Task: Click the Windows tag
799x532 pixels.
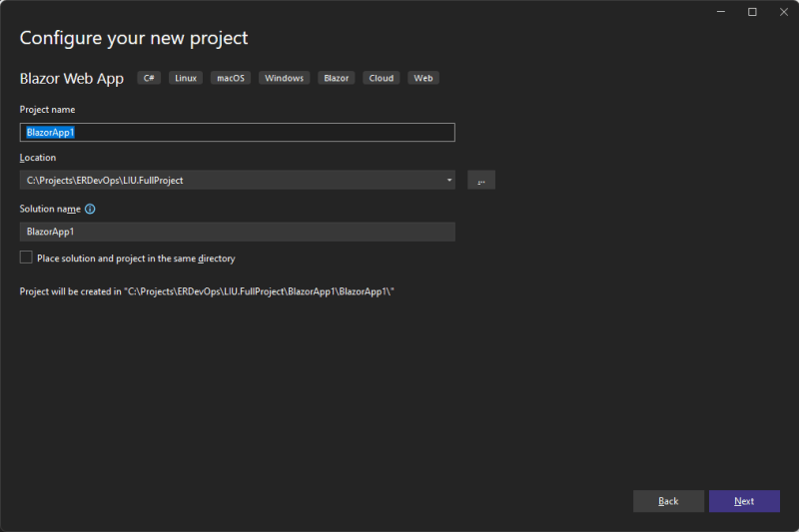Action: (x=284, y=78)
